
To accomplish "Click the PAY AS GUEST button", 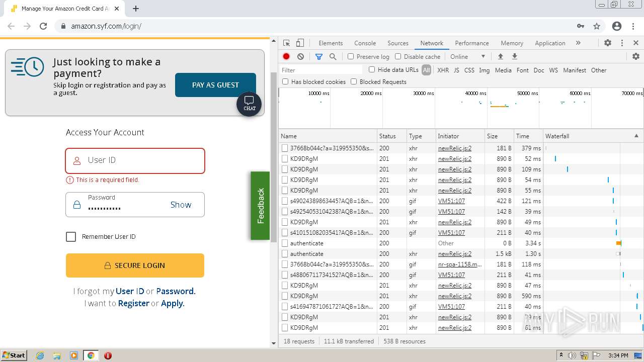I will tap(215, 85).
